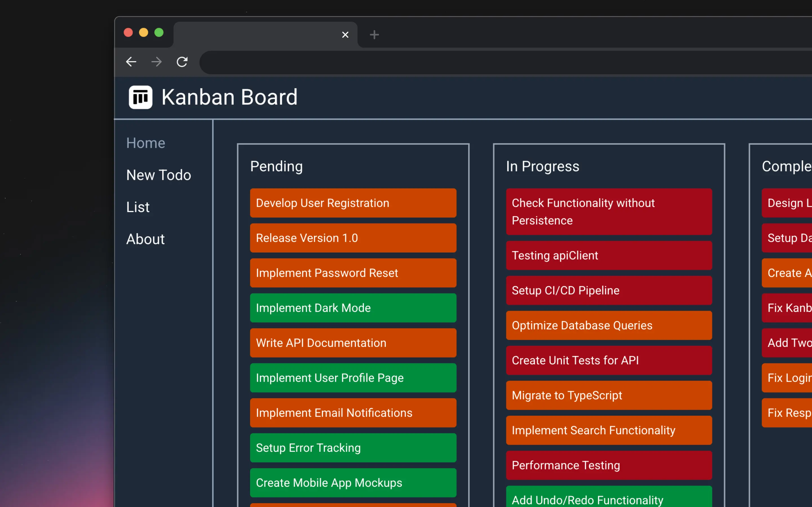Open the Performance Testing card
The width and height of the screenshot is (812, 507).
click(x=609, y=465)
